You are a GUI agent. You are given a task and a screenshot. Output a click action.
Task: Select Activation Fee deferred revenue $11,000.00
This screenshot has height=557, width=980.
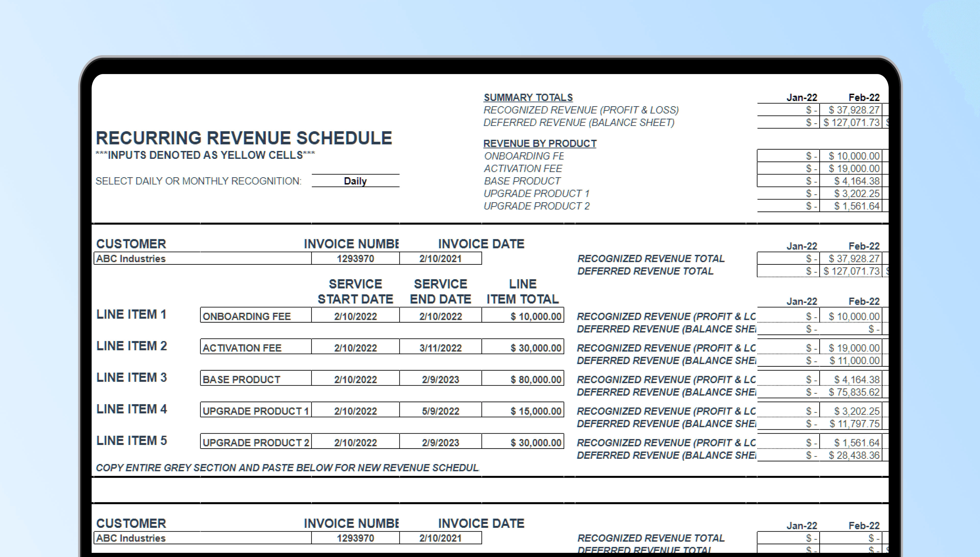(851, 361)
